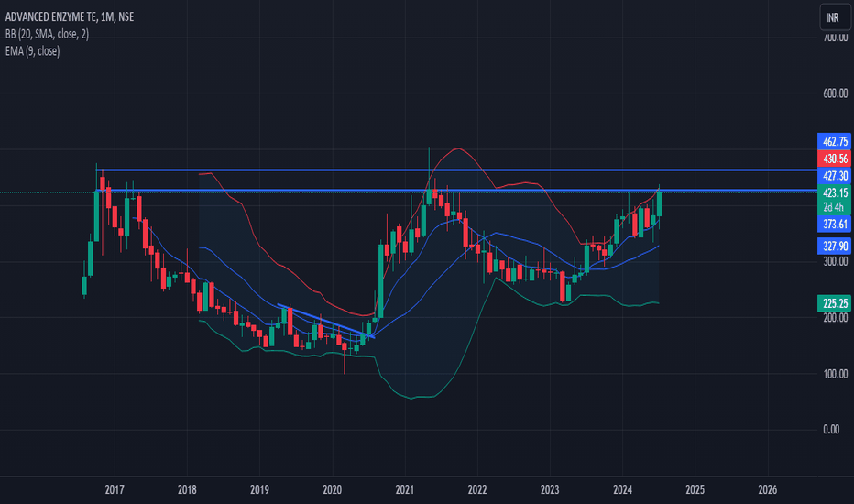This screenshot has height=504, width=854.
Task: Click the 0.00 price axis value
Action: coord(831,430)
